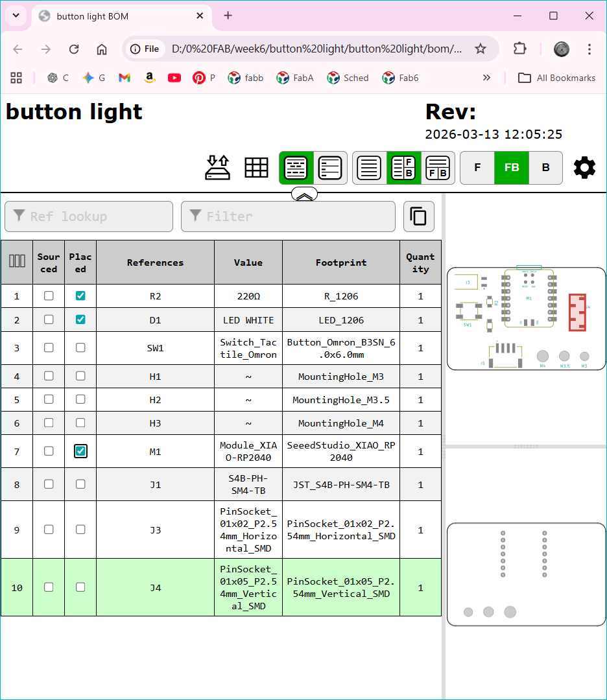Viewport: 607px width, 700px height.
Task: Open the fabb bookmark
Action: pos(245,77)
